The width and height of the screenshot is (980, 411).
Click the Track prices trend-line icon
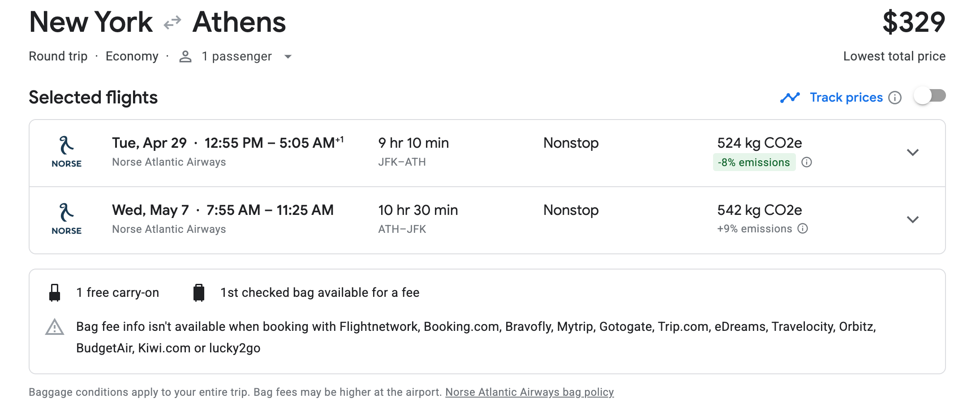pos(790,98)
